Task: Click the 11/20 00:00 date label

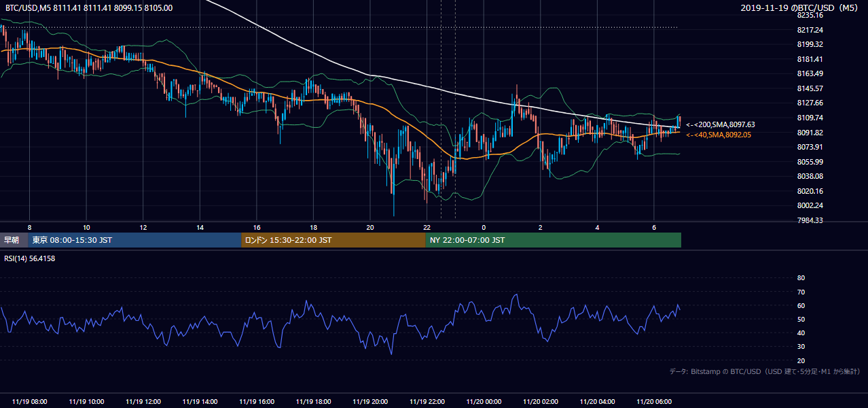Action: [484, 402]
